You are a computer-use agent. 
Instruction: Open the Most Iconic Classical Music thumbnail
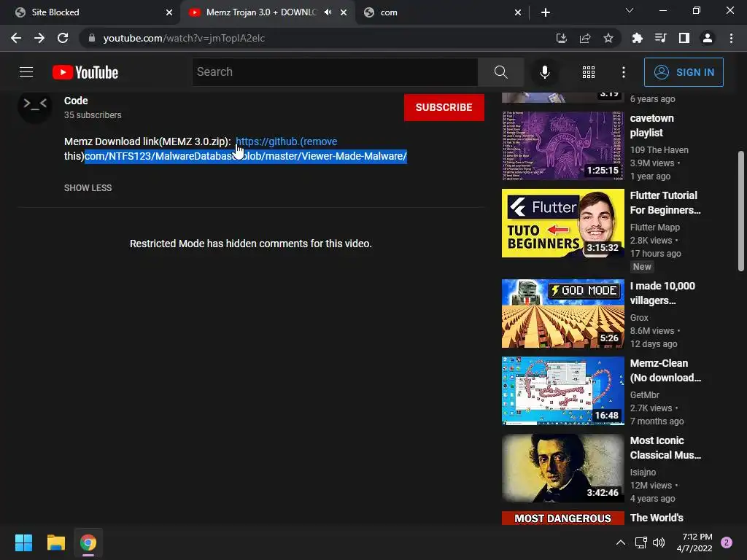[562, 467]
